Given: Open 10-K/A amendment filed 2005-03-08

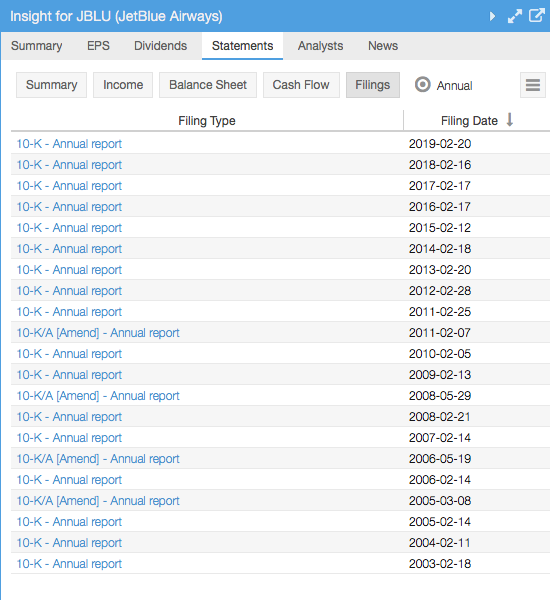Looking at the screenshot, I should pyautogui.click(x=98, y=501).
